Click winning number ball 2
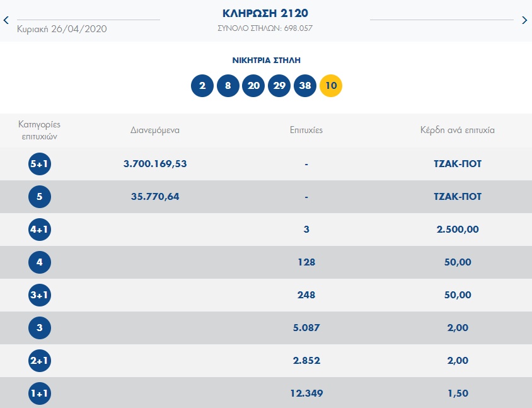 pos(202,86)
